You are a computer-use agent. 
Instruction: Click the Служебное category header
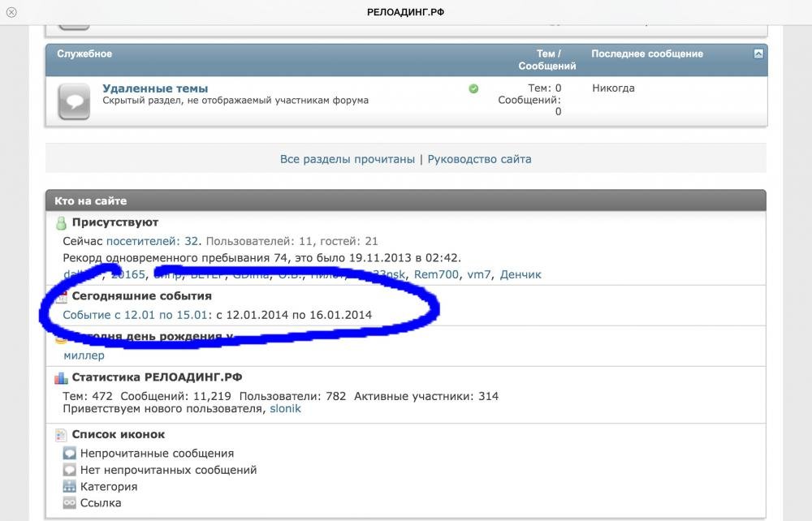tap(84, 54)
